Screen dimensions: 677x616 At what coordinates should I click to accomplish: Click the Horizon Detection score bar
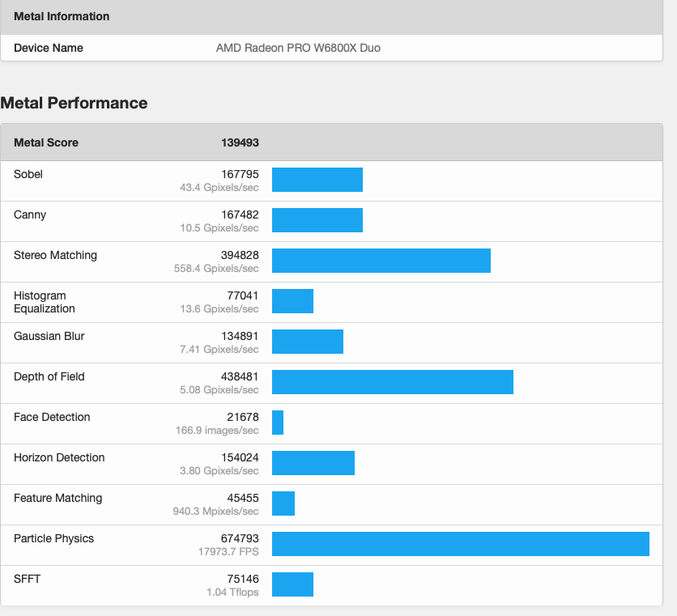click(313, 464)
